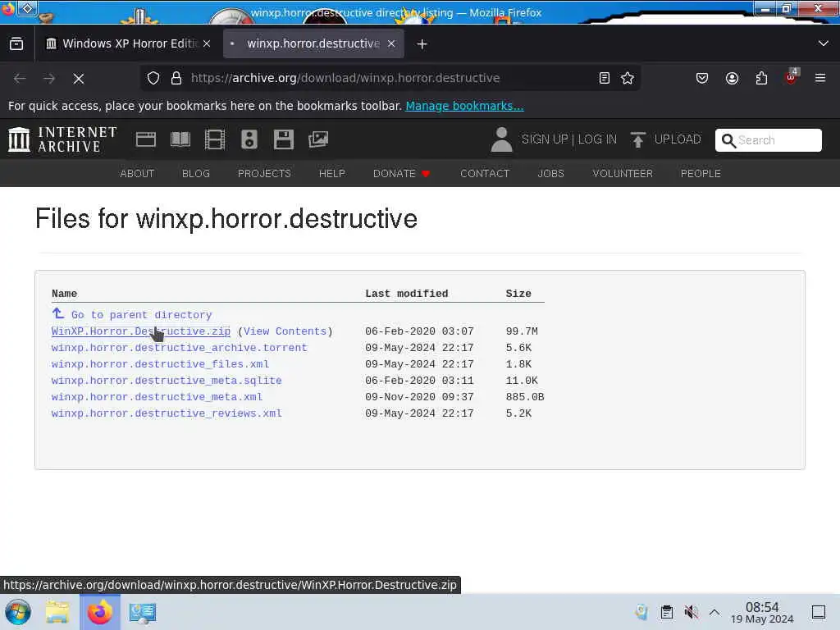Image resolution: width=840 pixels, height=630 pixels.
Task: Download WinXP.Horror.Destructive.zip
Action: tap(141, 331)
